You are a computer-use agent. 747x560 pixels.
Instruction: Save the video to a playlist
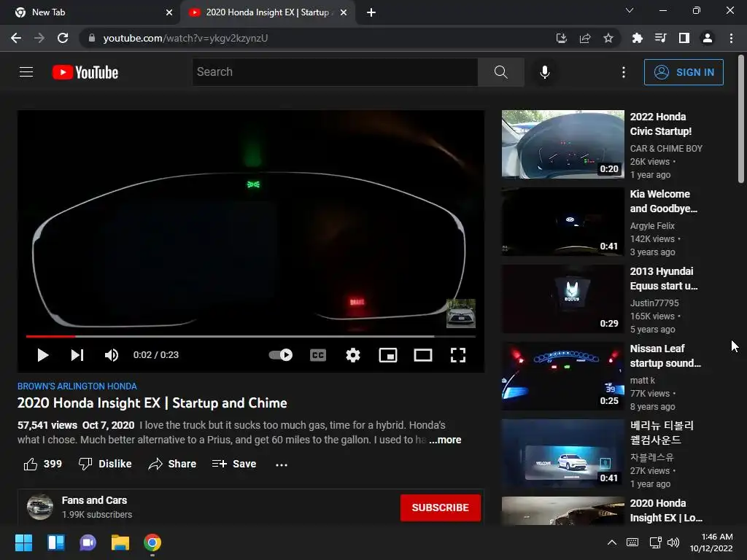point(234,464)
